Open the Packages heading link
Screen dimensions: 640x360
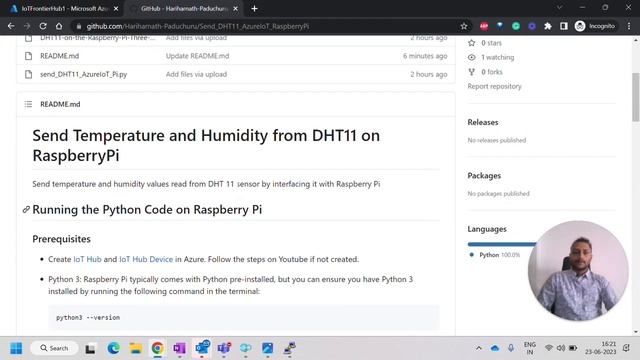coord(484,176)
